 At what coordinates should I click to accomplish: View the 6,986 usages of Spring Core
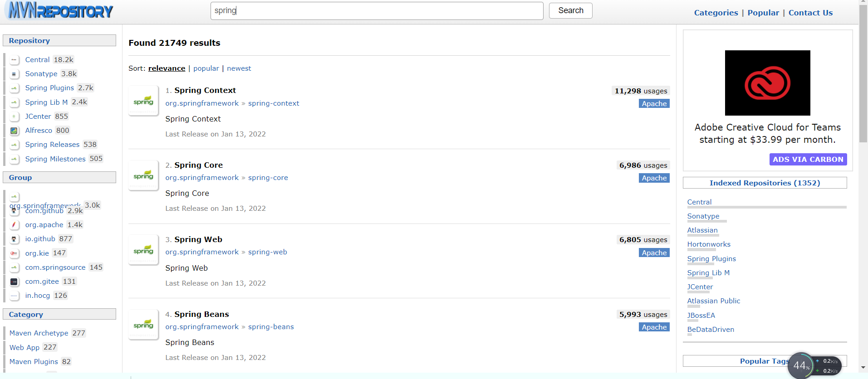click(x=643, y=165)
